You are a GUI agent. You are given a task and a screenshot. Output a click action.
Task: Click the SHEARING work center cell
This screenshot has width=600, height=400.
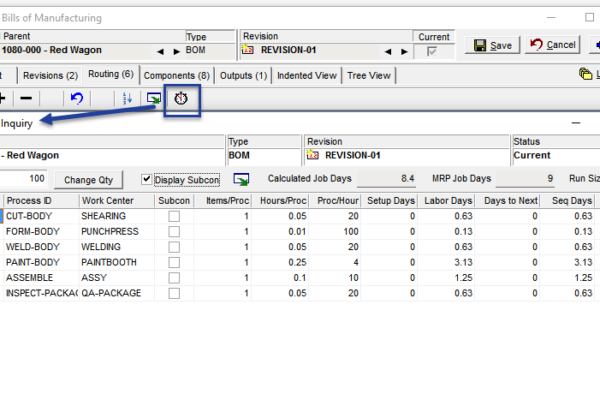(117, 216)
